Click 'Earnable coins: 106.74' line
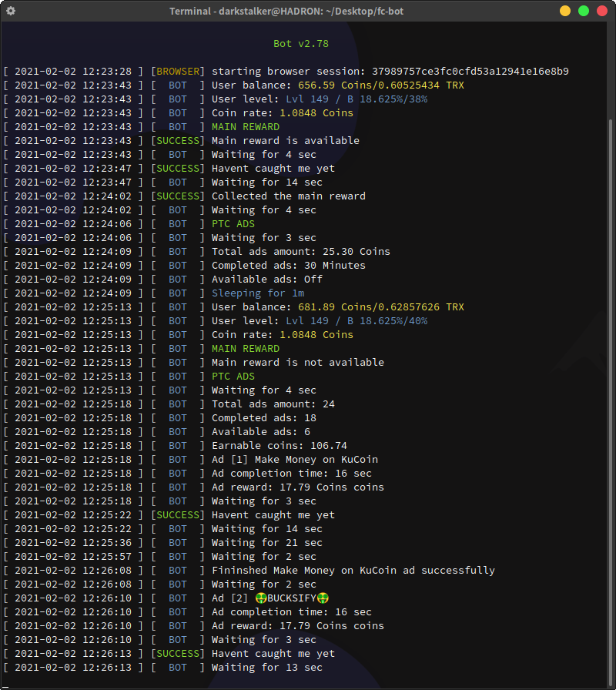Screen dimensions: 616x690 [280, 446]
